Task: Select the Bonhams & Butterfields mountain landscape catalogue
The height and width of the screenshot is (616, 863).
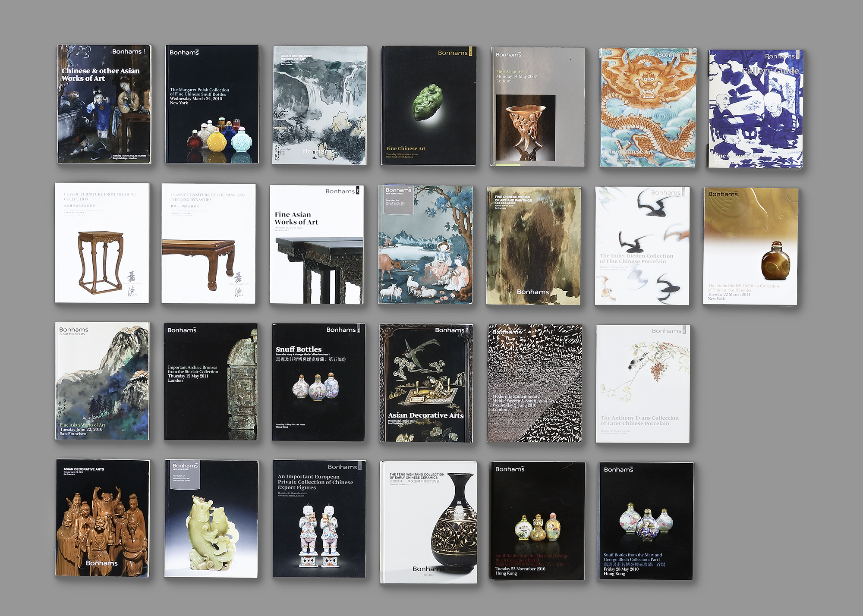Action: coord(102,381)
